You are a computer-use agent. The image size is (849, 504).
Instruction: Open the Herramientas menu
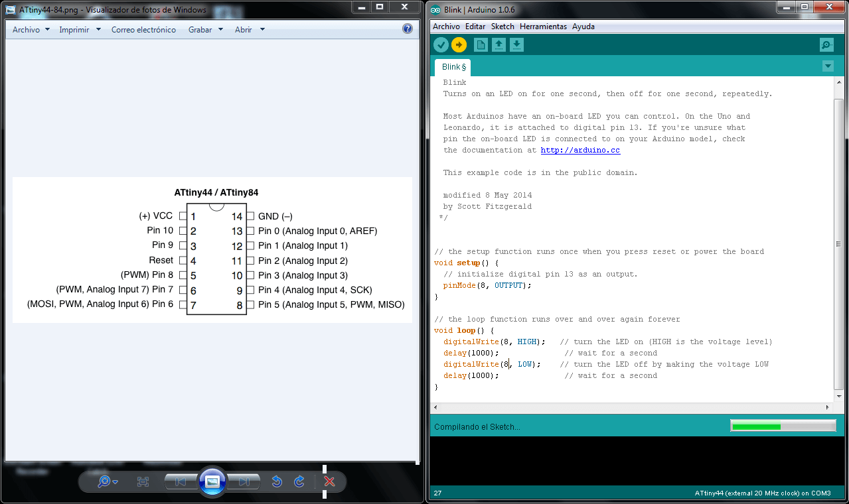click(x=543, y=27)
